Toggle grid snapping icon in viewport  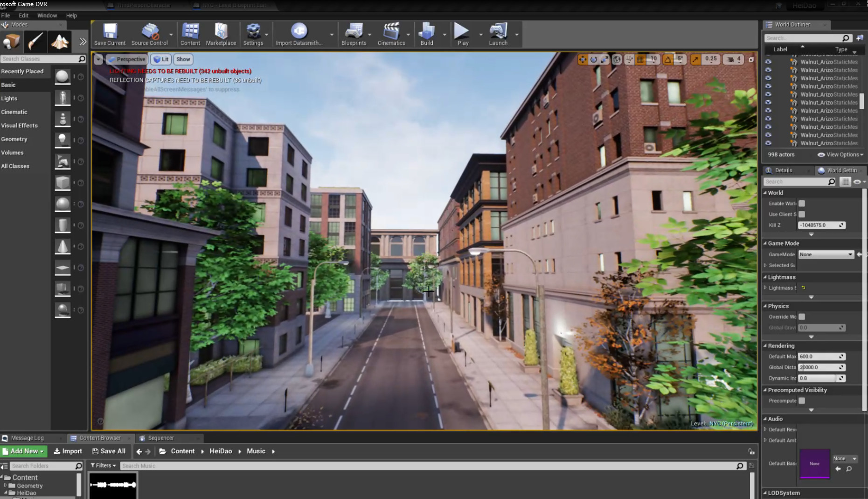(x=640, y=59)
